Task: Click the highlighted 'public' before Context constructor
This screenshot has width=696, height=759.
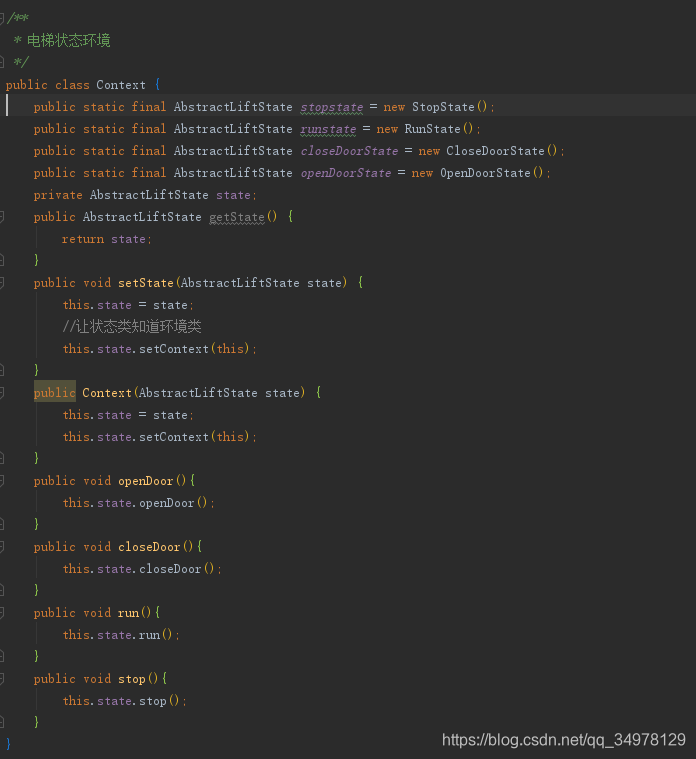Action: click(x=55, y=393)
